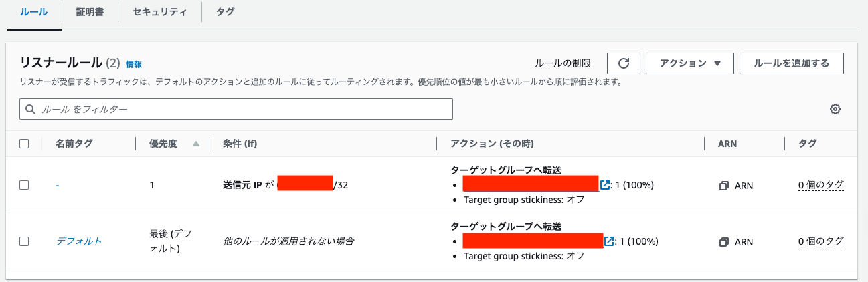Open the table preferences gear icon
This screenshot has width=868, height=282.
point(835,109)
